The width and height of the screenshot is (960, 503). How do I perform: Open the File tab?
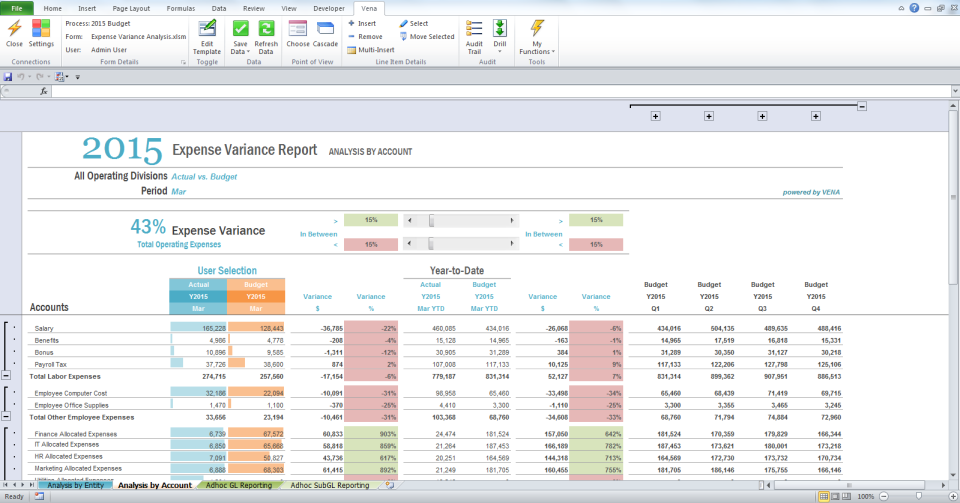click(x=17, y=9)
